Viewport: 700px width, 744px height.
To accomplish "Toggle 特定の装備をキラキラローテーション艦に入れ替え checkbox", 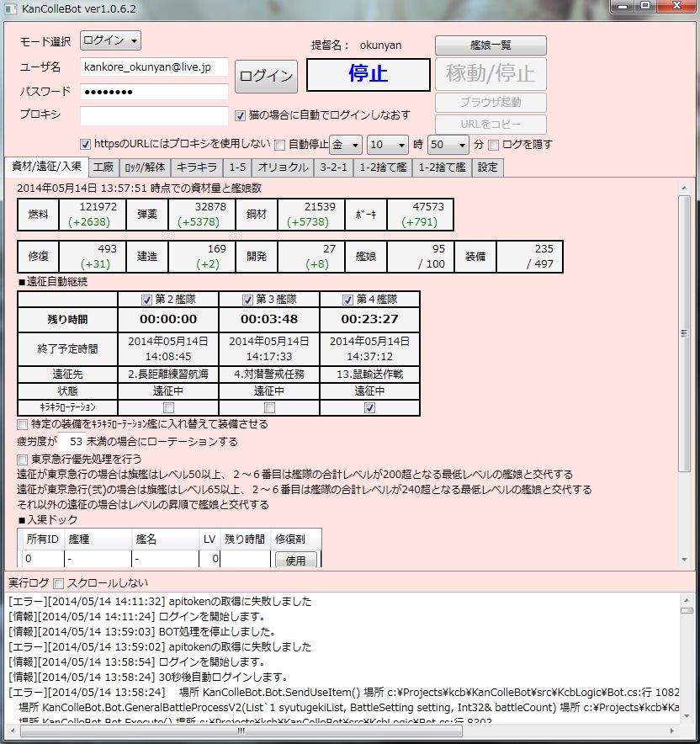I will coord(22,424).
